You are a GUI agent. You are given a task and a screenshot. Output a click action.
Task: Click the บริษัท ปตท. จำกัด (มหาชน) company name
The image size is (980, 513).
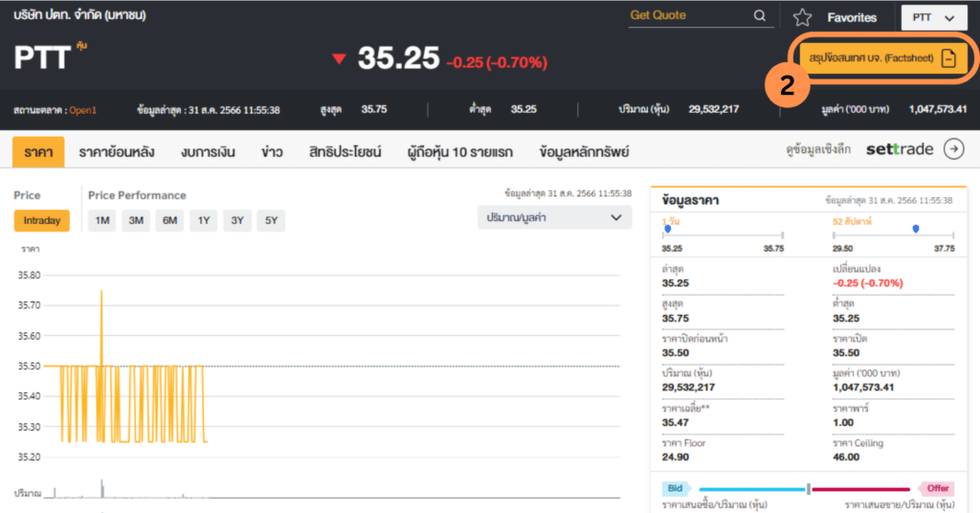click(79, 15)
